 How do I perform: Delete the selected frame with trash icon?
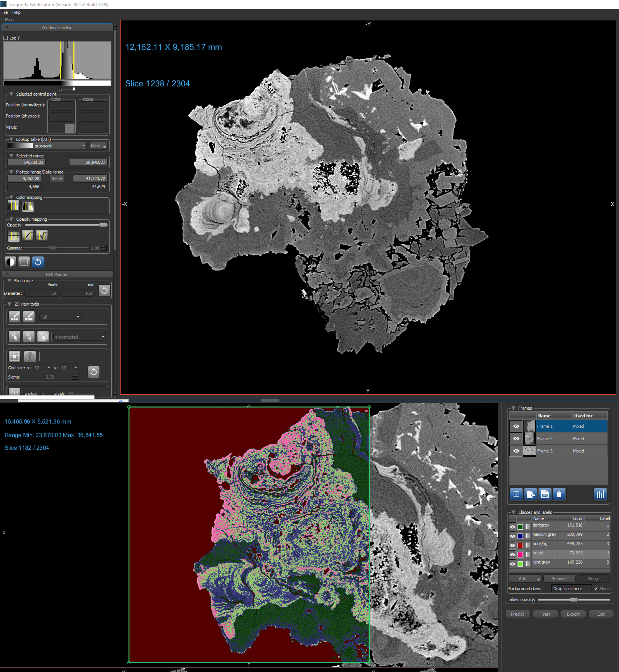pos(559,494)
